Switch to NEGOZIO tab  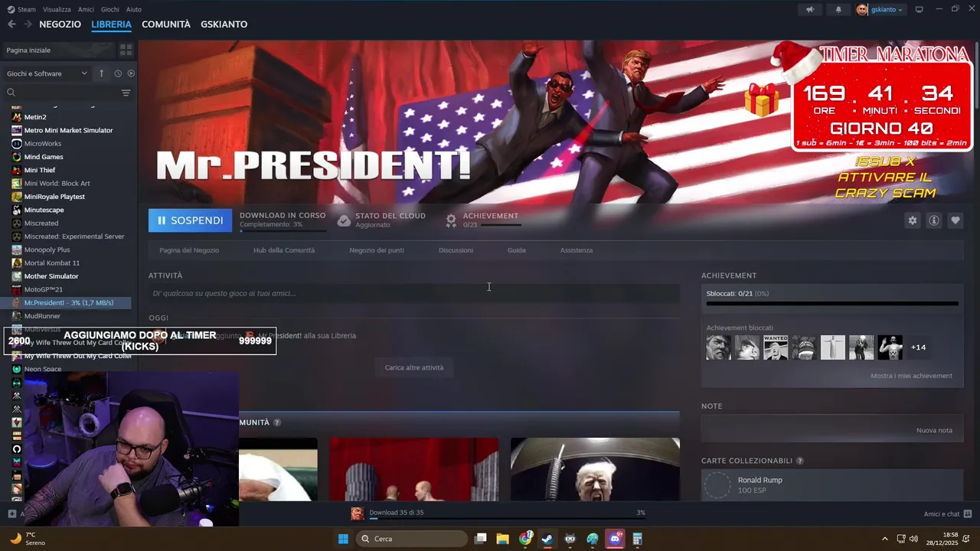60,24
